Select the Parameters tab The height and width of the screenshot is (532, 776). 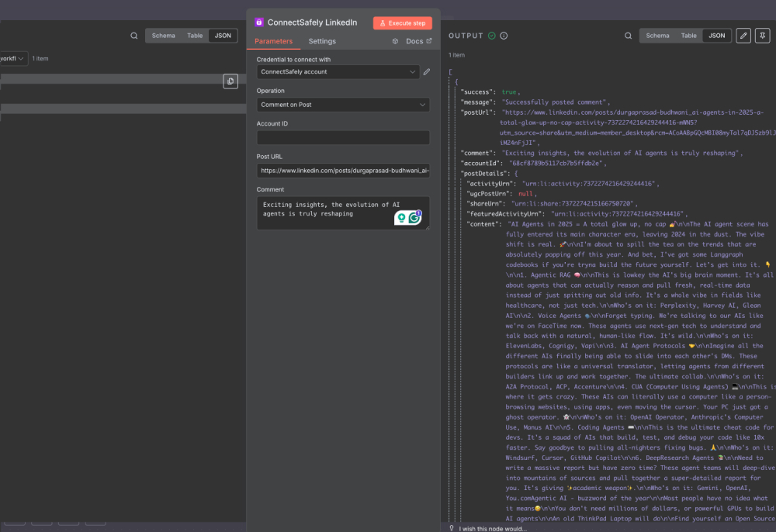point(273,41)
